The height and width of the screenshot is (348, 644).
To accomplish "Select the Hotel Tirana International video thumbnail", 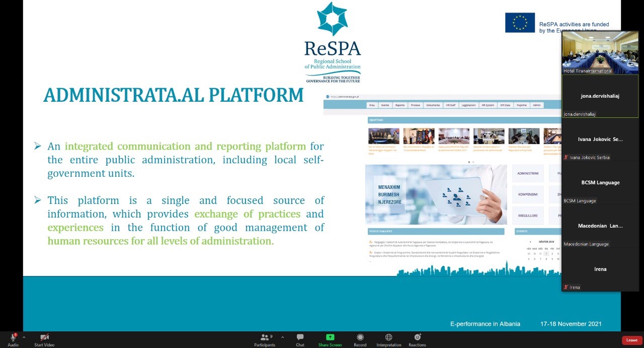I will (600, 52).
